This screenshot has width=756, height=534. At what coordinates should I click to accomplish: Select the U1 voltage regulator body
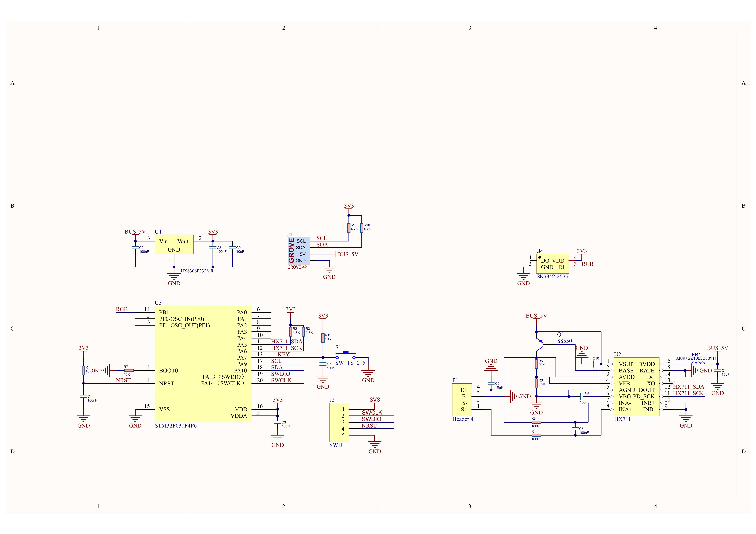pyautogui.click(x=174, y=244)
